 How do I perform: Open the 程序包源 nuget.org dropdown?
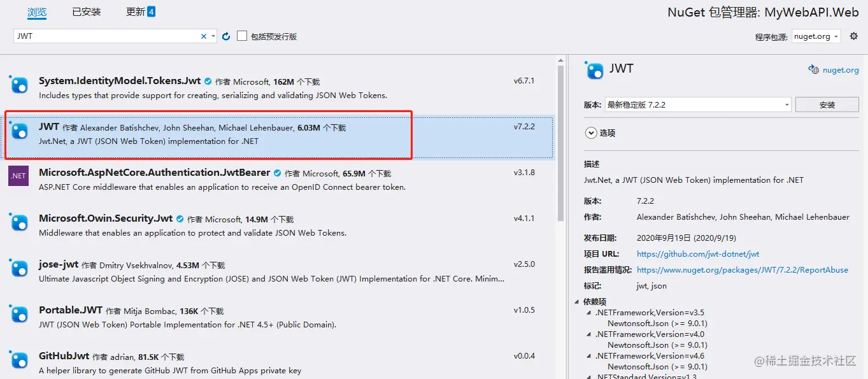(x=816, y=36)
